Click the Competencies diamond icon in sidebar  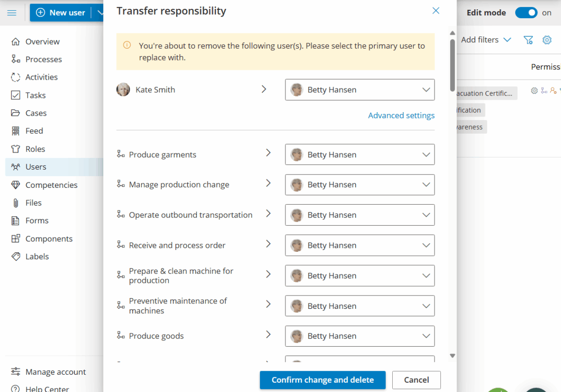pyautogui.click(x=16, y=185)
